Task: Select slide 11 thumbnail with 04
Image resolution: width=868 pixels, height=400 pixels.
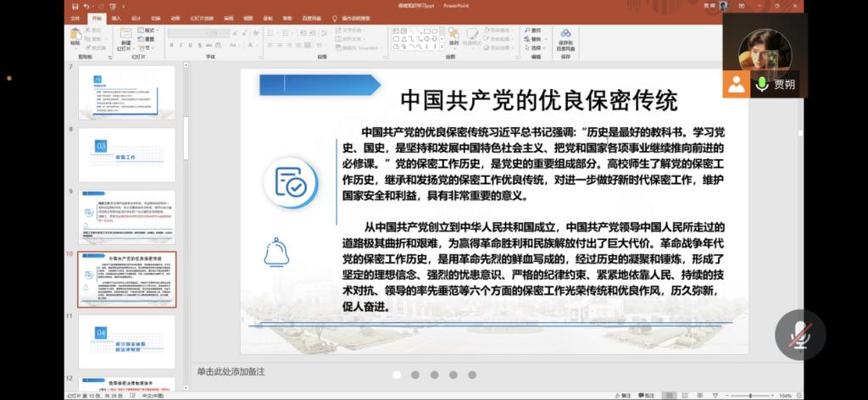Action: [127, 342]
